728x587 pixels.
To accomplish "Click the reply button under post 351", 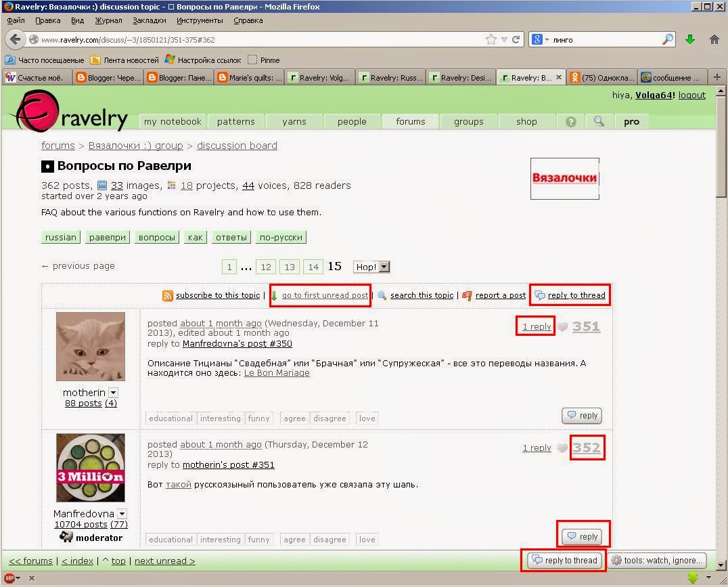I will tap(583, 416).
